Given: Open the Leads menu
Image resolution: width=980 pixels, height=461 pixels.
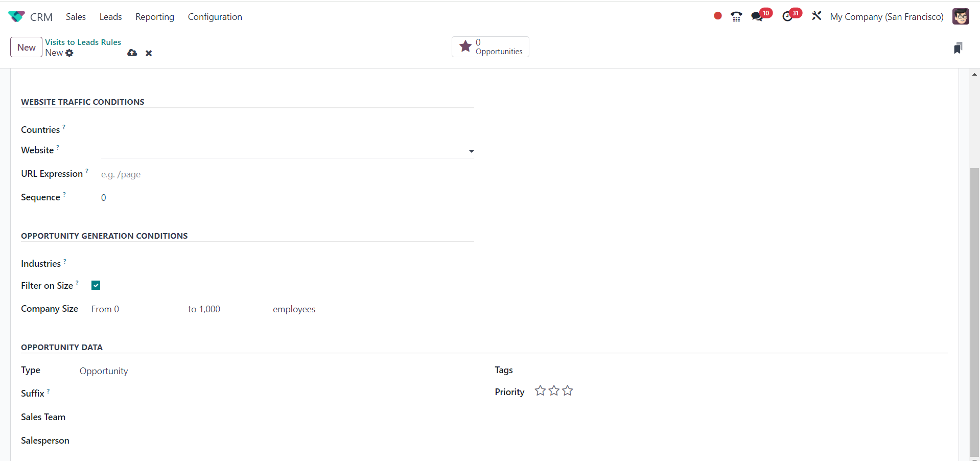Looking at the screenshot, I should point(110,17).
